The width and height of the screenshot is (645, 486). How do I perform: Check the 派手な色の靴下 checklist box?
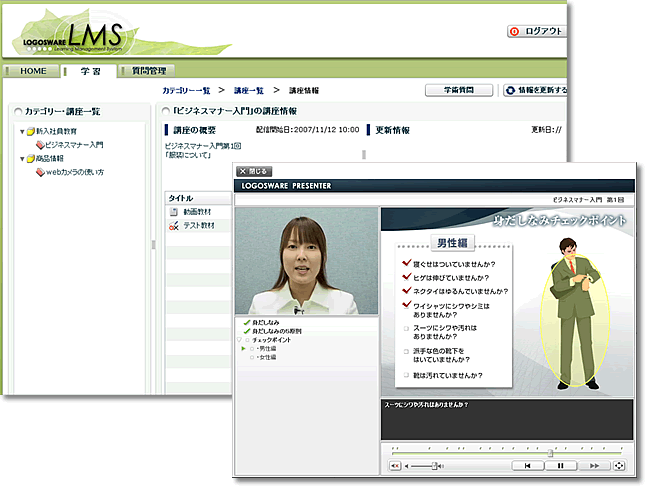[x=406, y=351]
